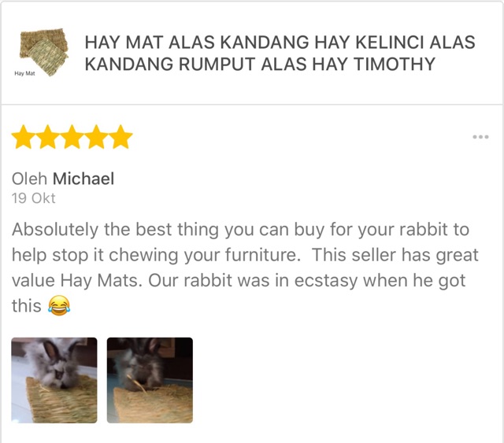
Task: Click the second yellow rating star
Action: 47,137
